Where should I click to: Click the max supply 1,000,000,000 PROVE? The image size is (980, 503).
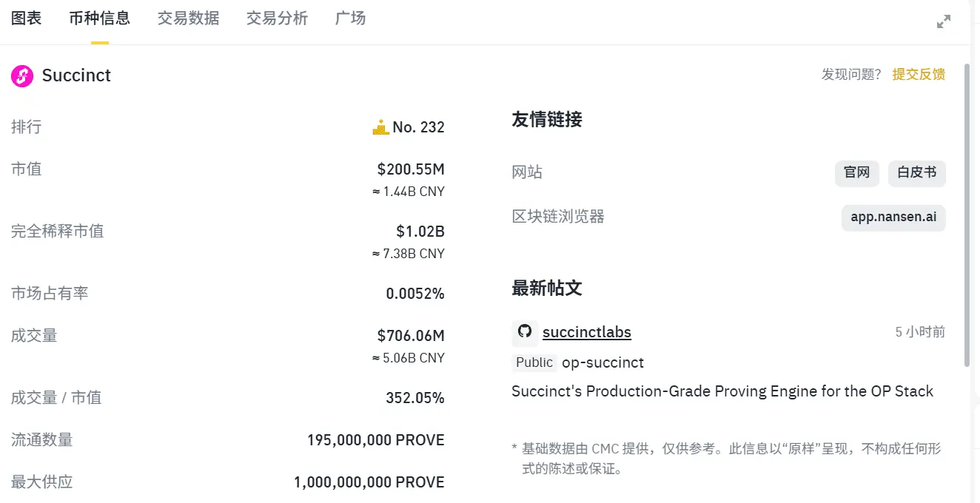[369, 482]
